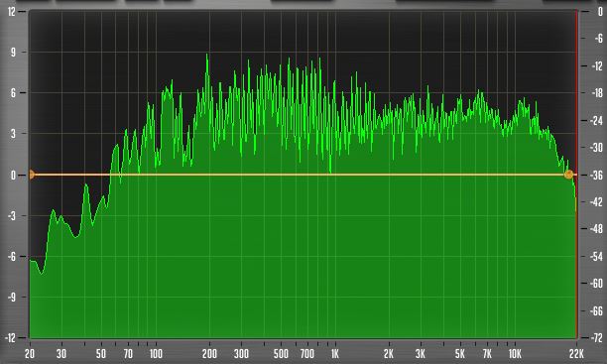This screenshot has width=607, height=364.
Task: Click the -18 label on the right level scale
Action: tap(596, 93)
